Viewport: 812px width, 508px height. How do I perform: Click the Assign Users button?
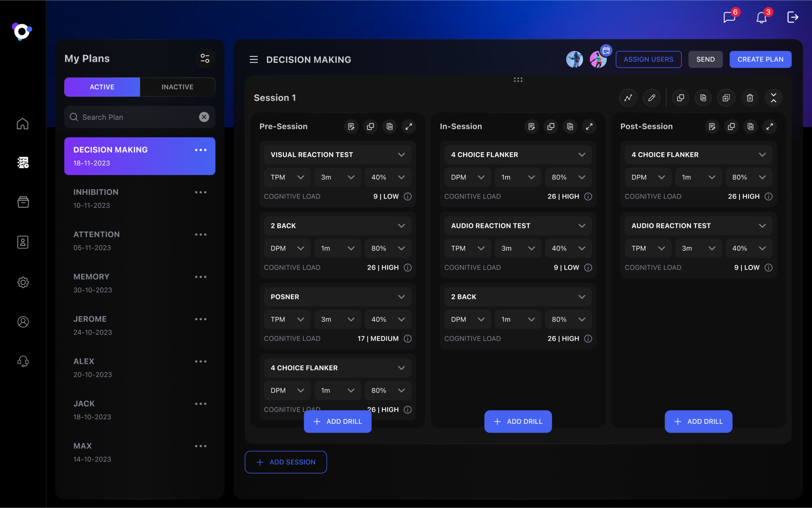[x=648, y=60]
